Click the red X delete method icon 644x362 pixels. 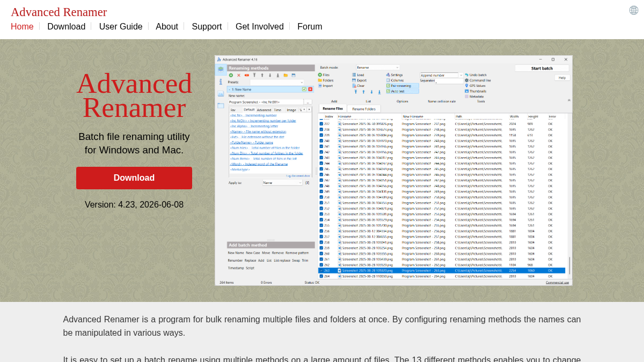[239, 75]
